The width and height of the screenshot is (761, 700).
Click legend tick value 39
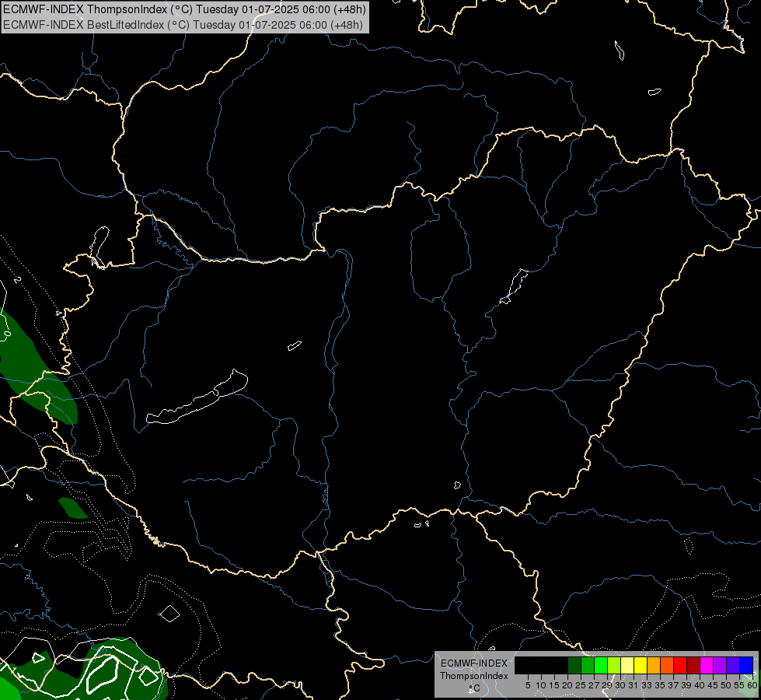(686, 685)
